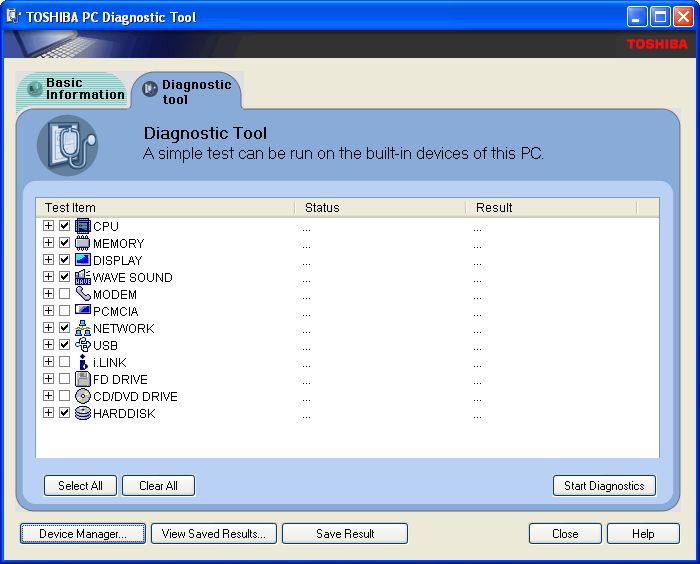This screenshot has width=700, height=564.
Task: Click the DISPLAY monitor icon
Action: pyautogui.click(x=83, y=260)
